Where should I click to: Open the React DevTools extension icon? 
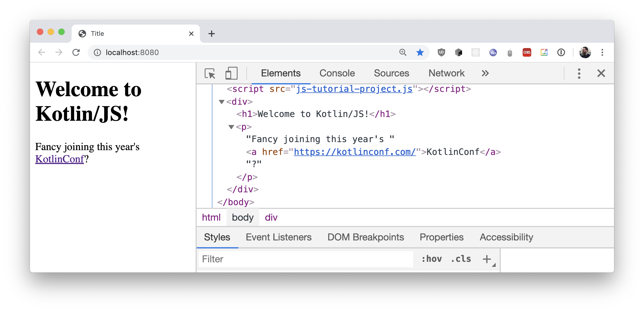[x=475, y=52]
